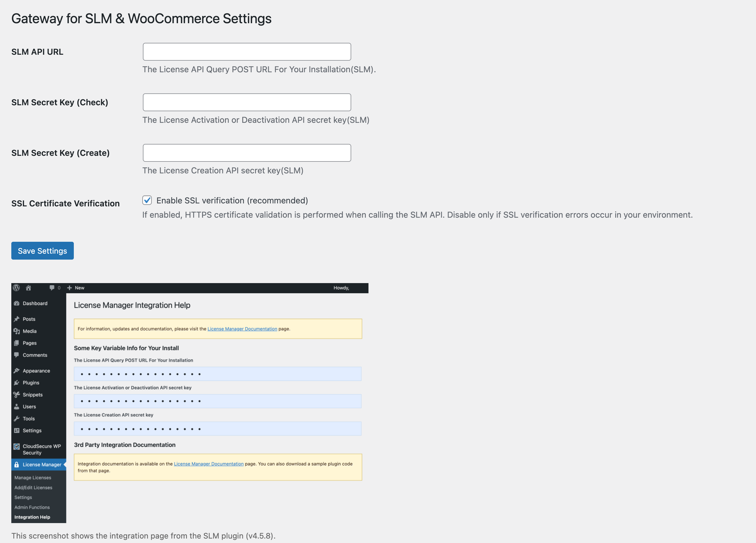756x543 pixels.
Task: Disable the Enable SSL verification checkbox
Action: [147, 200]
